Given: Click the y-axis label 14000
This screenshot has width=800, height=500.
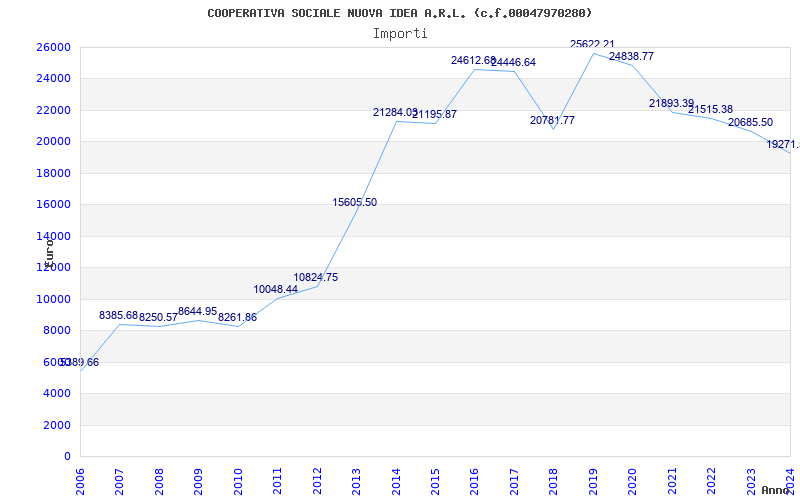Looking at the screenshot, I should 53,236.
